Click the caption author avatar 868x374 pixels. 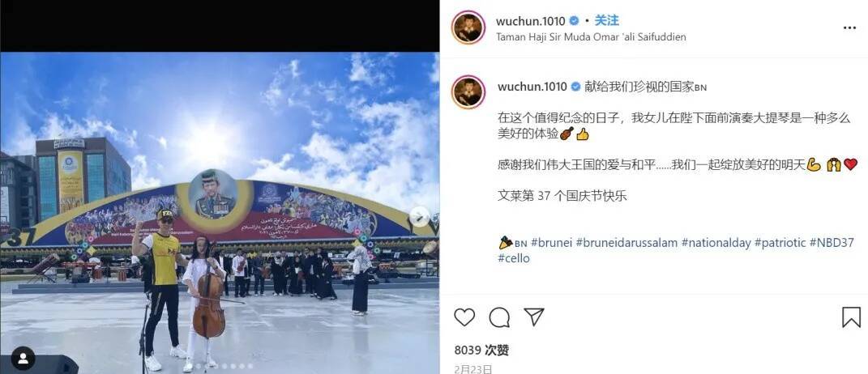pyautogui.click(x=468, y=91)
